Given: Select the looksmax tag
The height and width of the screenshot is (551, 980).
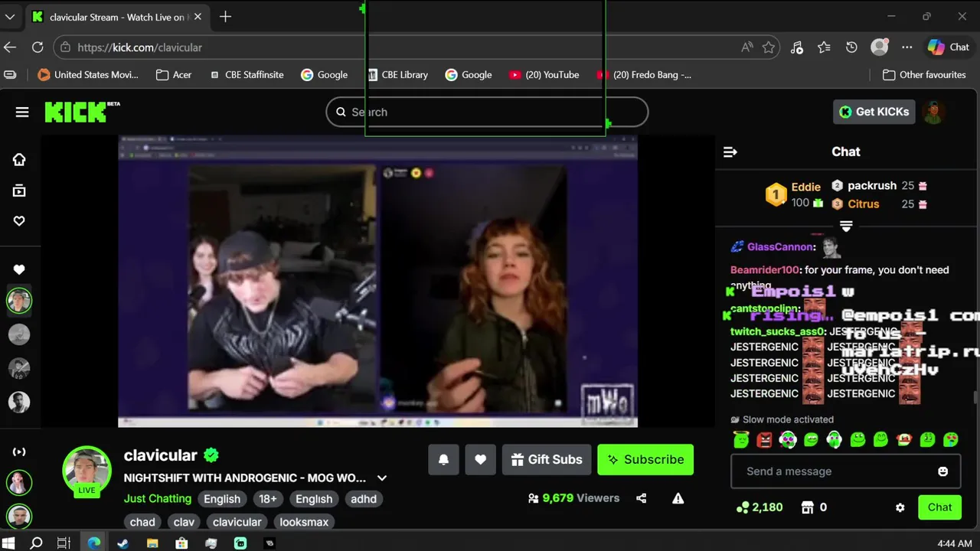Looking at the screenshot, I should click(304, 522).
